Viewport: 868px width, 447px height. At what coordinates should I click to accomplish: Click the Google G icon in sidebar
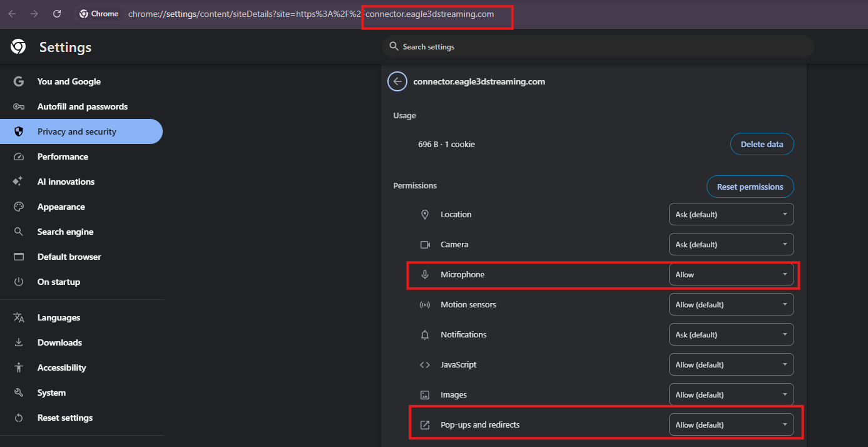[x=19, y=81]
